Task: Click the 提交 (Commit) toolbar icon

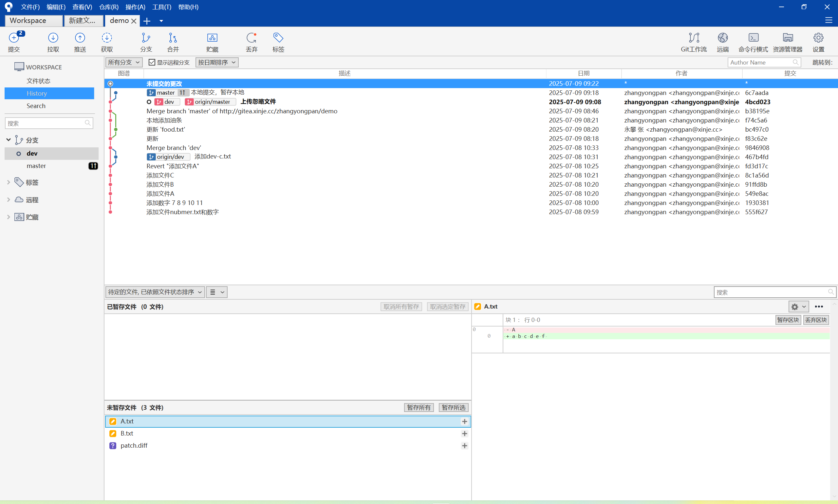Action: (14, 42)
